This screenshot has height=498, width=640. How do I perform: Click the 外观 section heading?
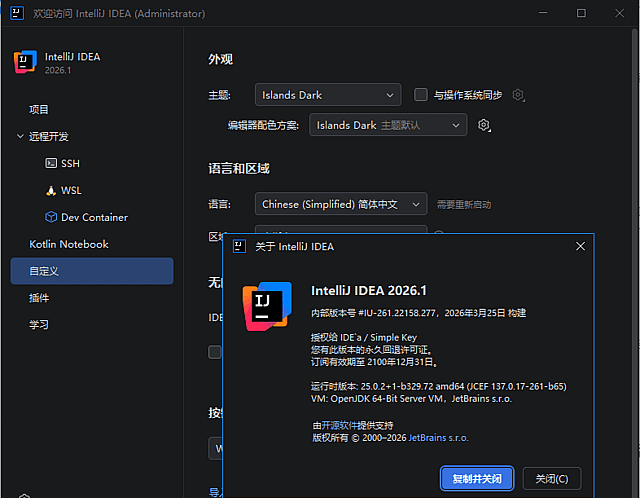click(x=220, y=59)
